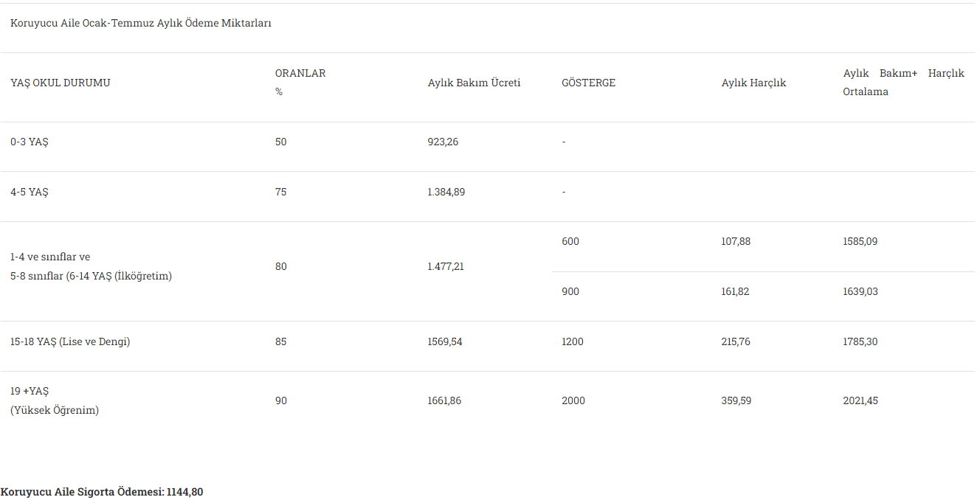The width and height of the screenshot is (980, 500).
Task: Select the Aylık Harçlık column header
Action: pos(753,83)
